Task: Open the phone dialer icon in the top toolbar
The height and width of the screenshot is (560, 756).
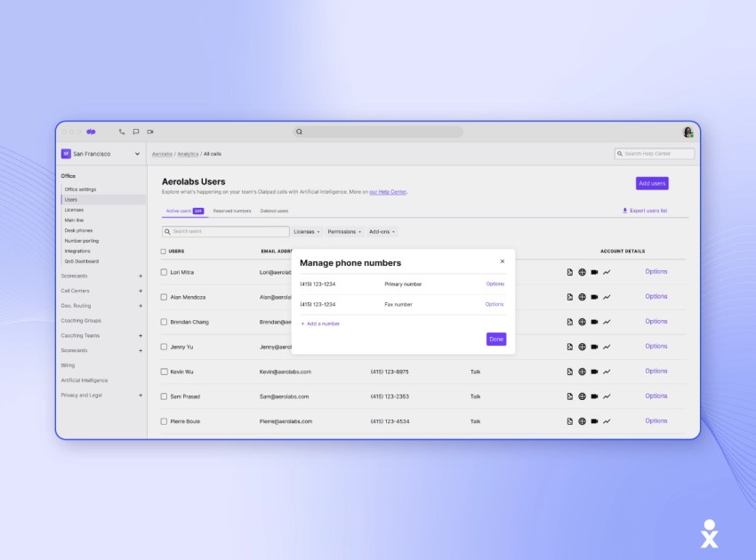Action: [122, 131]
